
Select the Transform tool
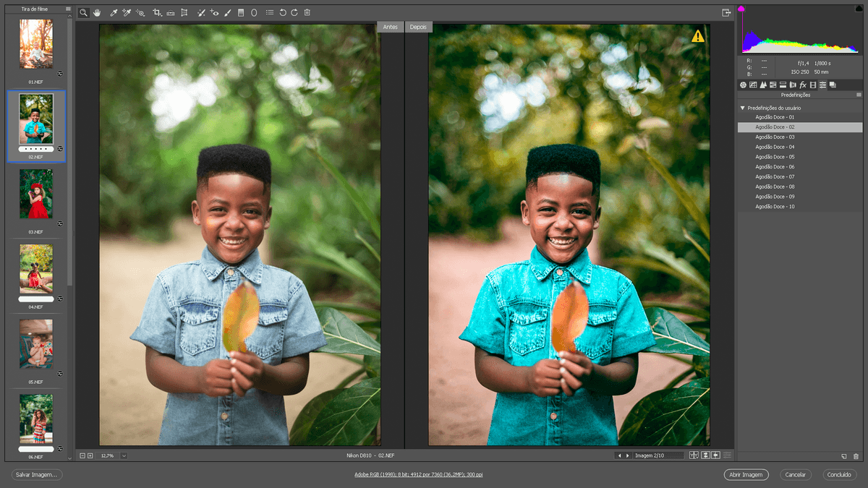click(184, 13)
